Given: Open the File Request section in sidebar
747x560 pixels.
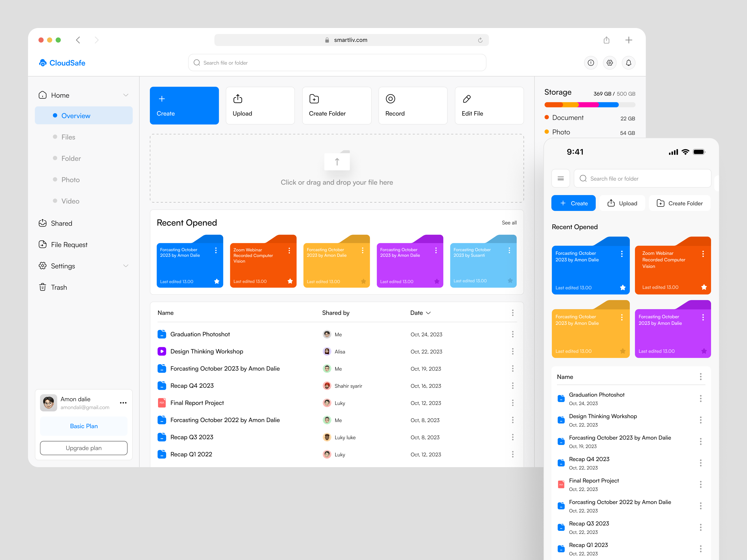Looking at the screenshot, I should [69, 244].
